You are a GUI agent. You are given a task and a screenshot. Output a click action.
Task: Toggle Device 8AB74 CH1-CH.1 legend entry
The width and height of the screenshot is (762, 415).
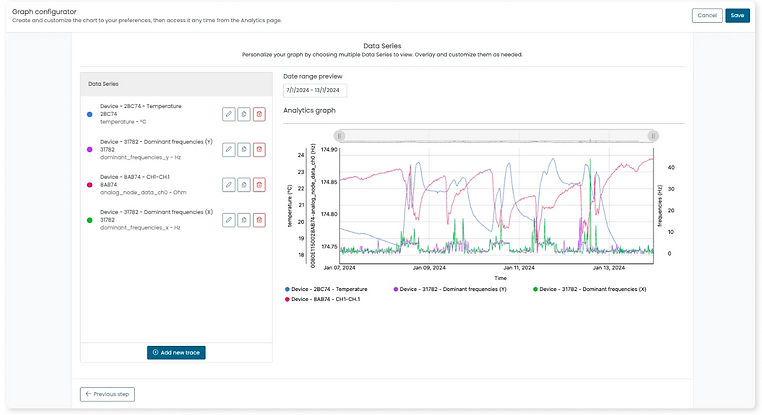[323, 299]
